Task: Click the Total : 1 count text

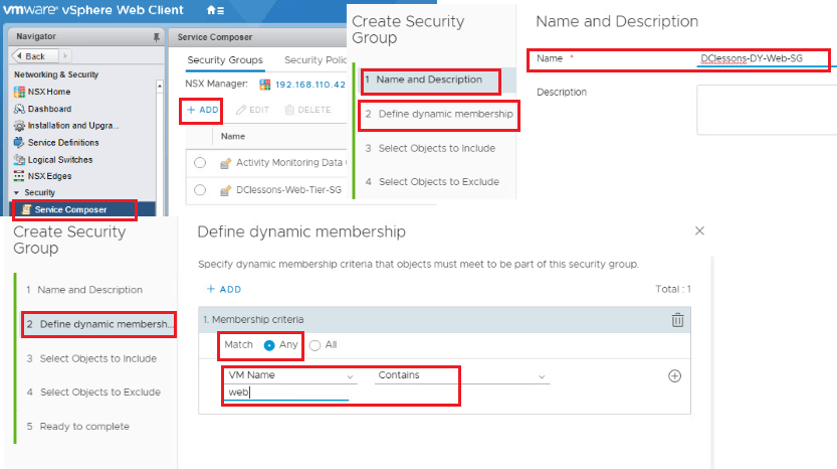Action: pos(673,289)
